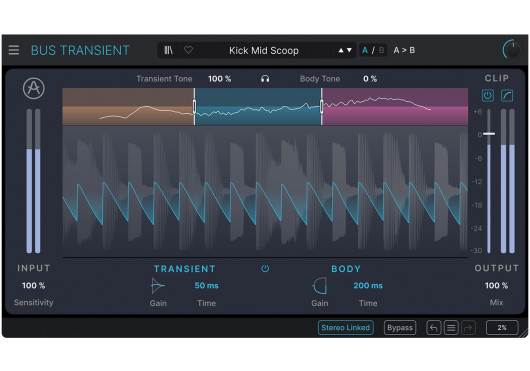Click Transient Time 50 ms value

pos(206,286)
